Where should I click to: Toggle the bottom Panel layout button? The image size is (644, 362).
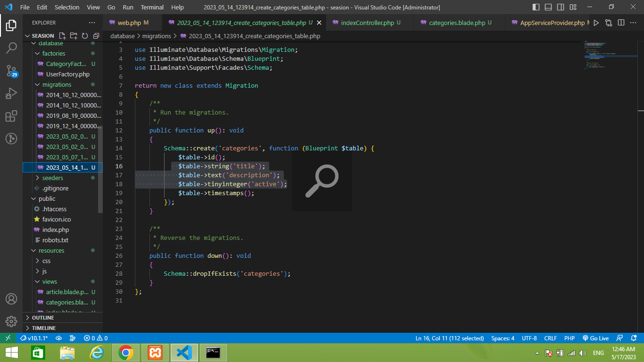point(548,7)
